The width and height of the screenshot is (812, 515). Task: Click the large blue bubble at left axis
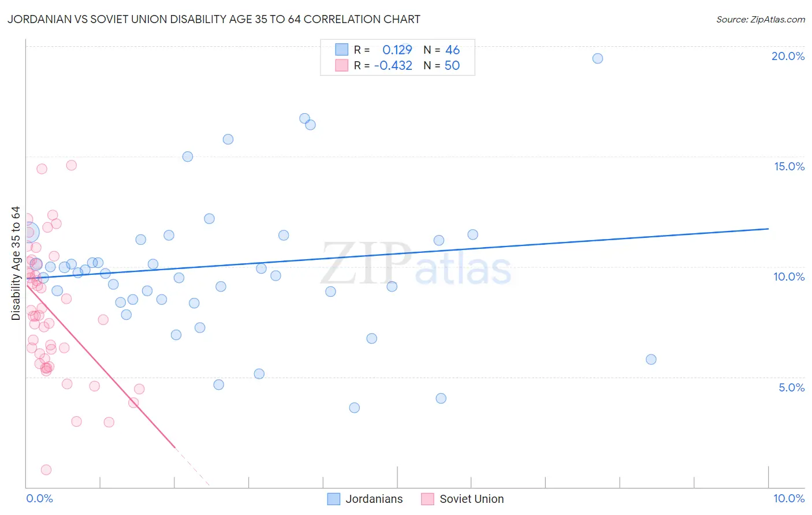[x=29, y=232]
